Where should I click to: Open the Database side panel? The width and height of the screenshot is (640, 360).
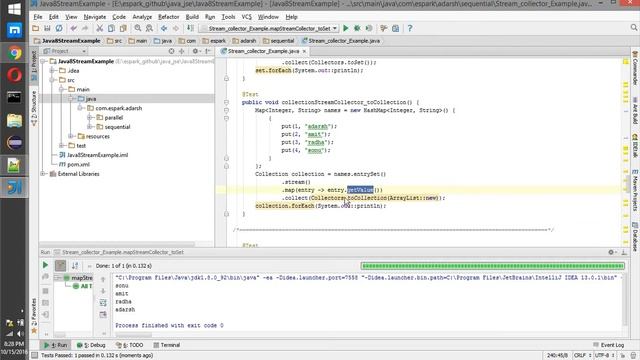[x=635, y=237]
